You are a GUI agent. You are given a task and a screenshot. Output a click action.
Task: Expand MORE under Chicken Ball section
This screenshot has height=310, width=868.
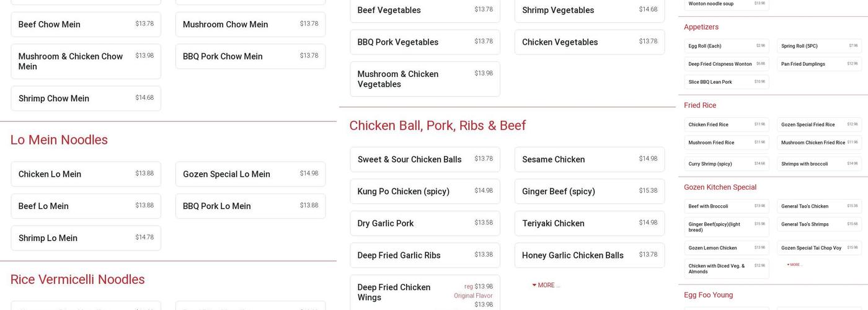[546, 285]
